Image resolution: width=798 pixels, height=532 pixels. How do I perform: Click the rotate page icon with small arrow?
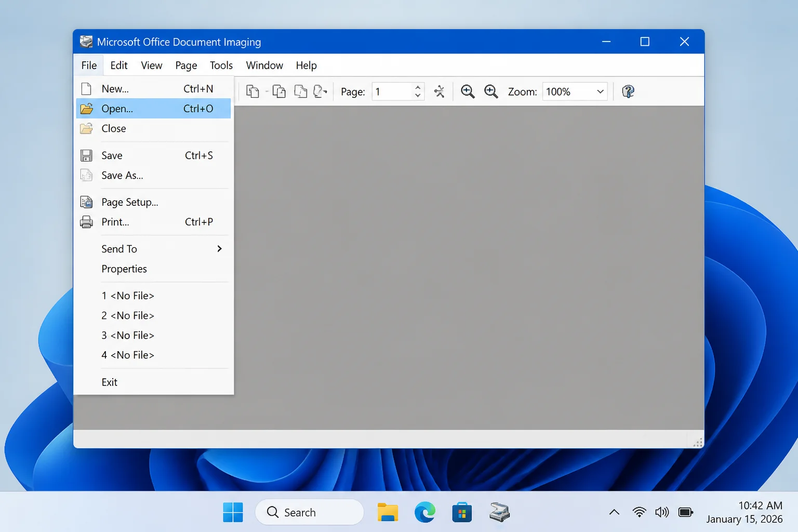click(320, 91)
